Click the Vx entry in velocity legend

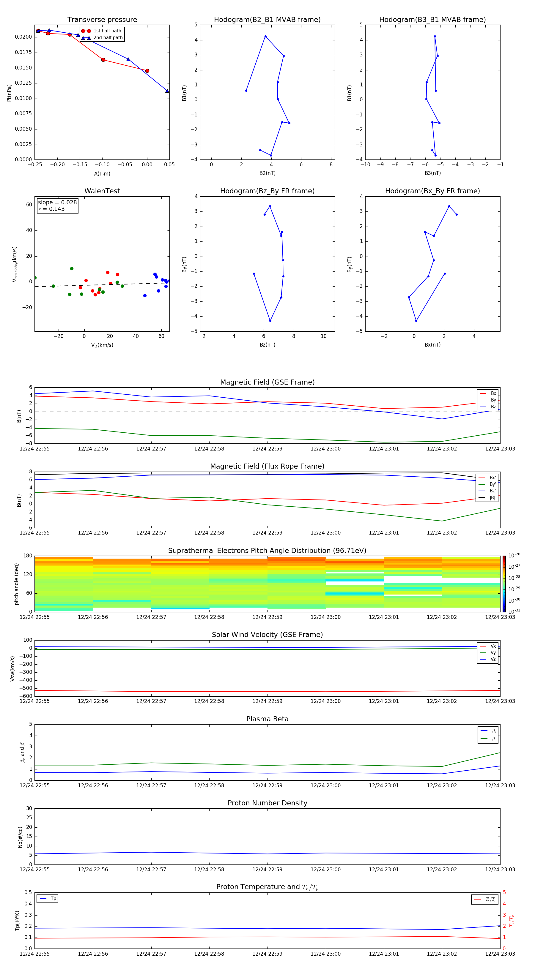(488, 646)
